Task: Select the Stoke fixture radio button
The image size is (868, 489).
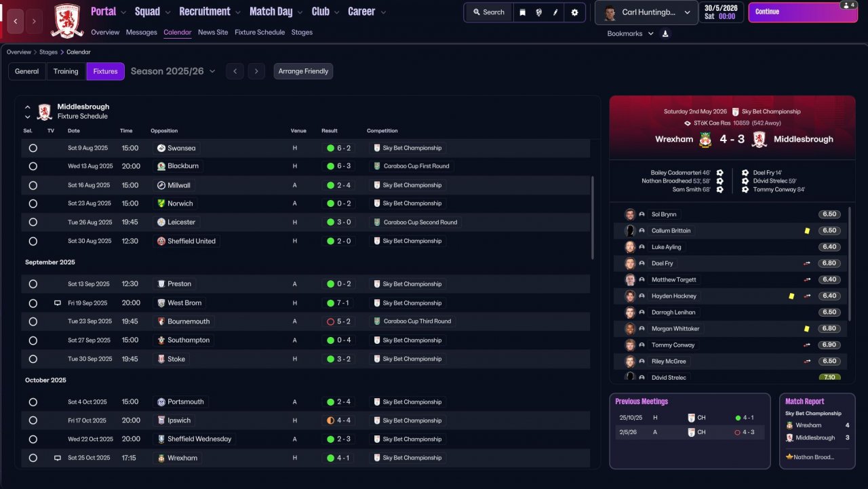Action: click(x=33, y=359)
